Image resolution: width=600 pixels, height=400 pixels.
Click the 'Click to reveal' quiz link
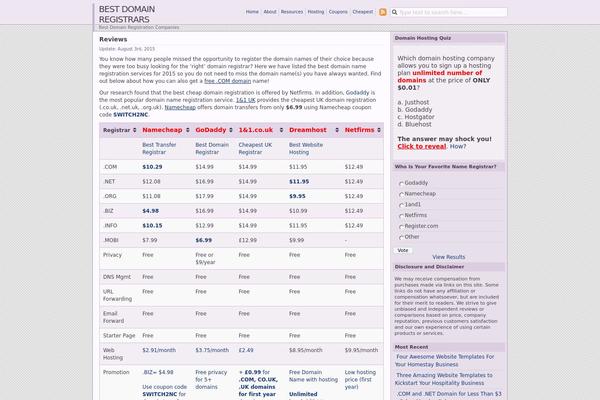pos(421,147)
